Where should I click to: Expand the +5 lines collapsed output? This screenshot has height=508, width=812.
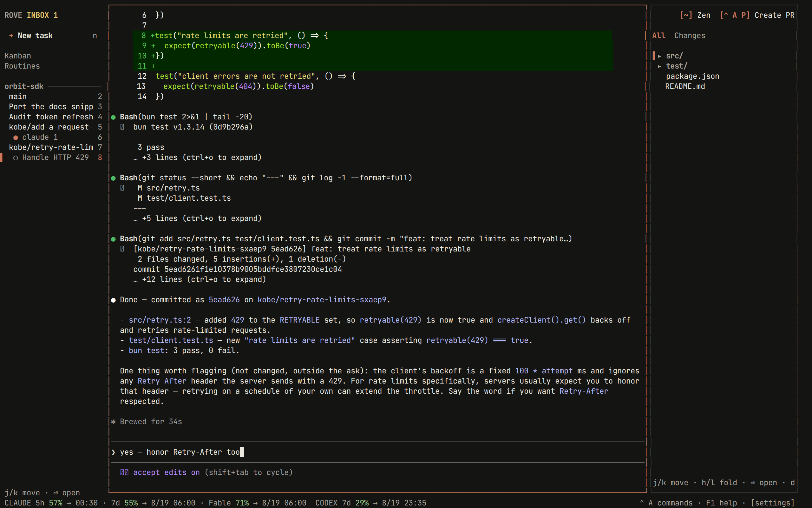tap(197, 218)
